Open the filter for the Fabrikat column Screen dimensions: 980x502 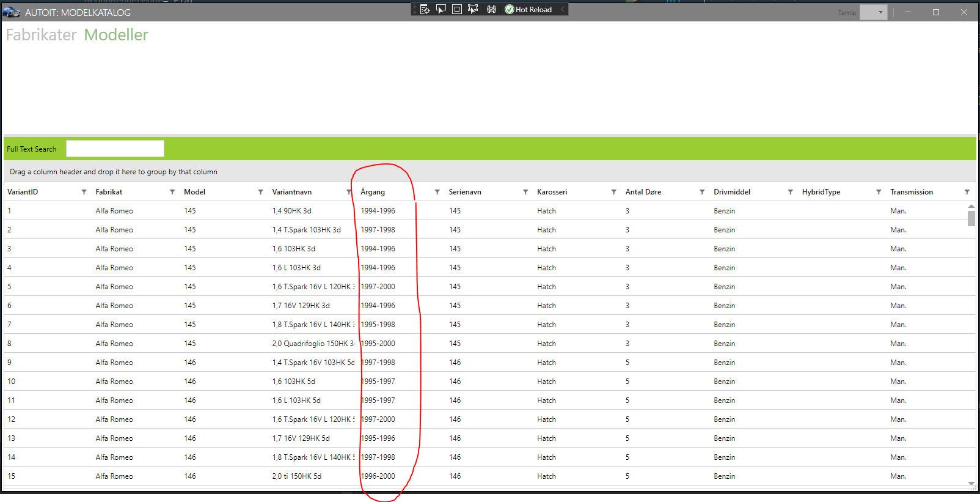pos(172,192)
